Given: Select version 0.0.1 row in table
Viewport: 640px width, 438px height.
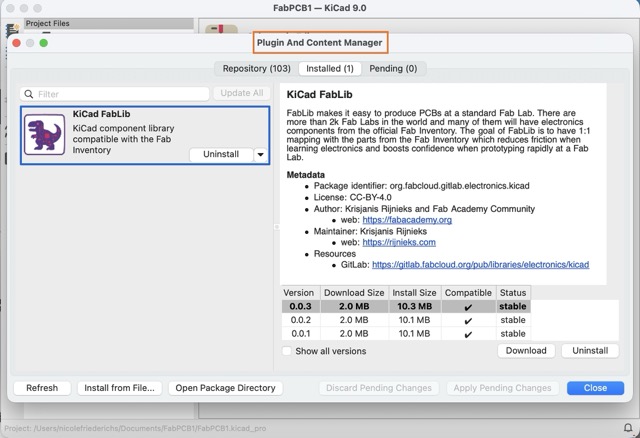Looking at the screenshot, I should (x=406, y=334).
